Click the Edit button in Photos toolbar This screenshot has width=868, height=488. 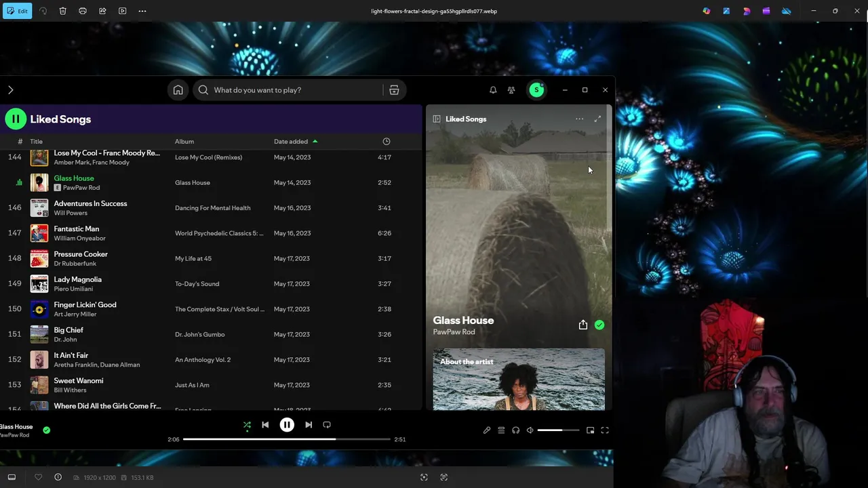(x=17, y=11)
